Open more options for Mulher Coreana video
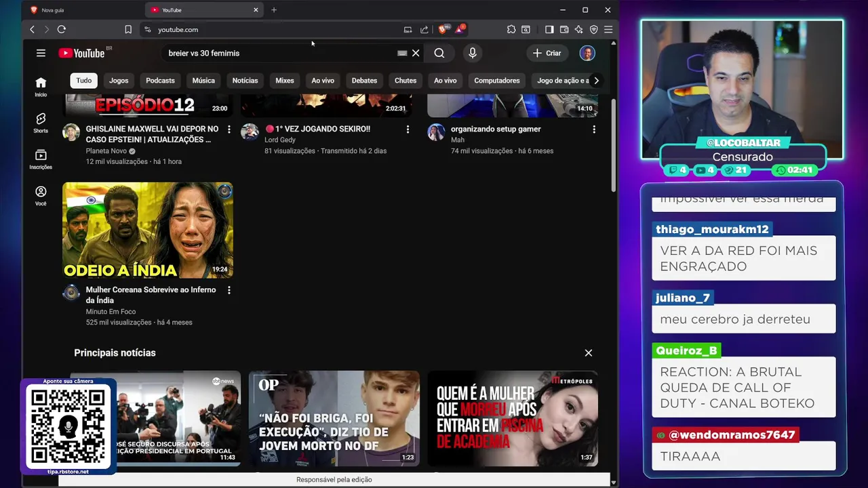This screenshot has width=868, height=488. (x=229, y=290)
